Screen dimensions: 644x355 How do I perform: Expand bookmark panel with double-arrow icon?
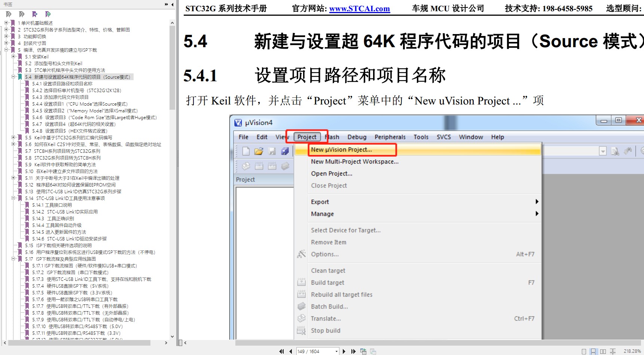(x=166, y=4)
